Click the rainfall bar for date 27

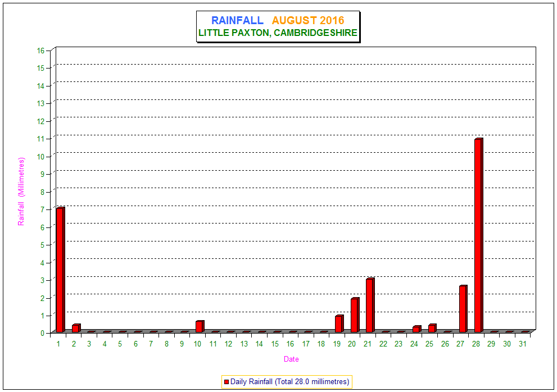tap(463, 309)
